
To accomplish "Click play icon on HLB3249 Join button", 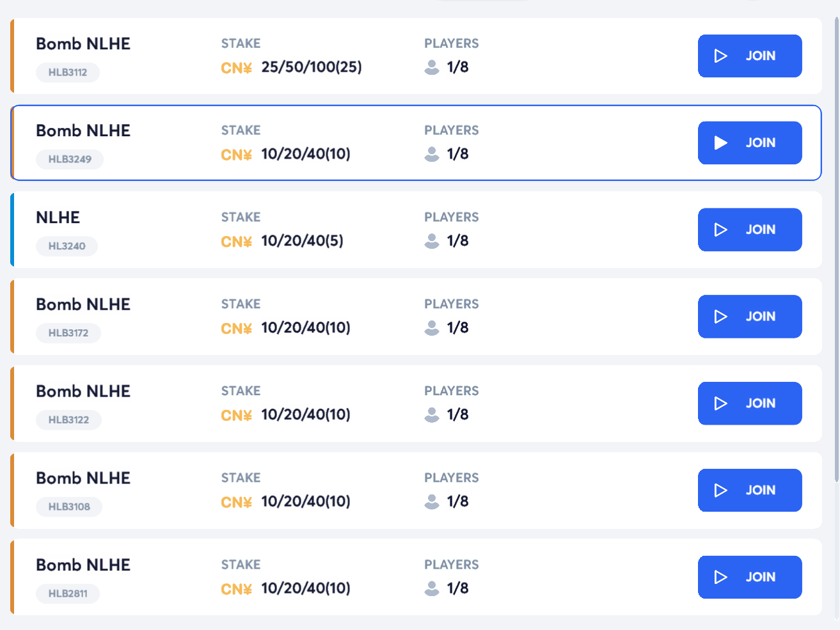I will (721, 143).
